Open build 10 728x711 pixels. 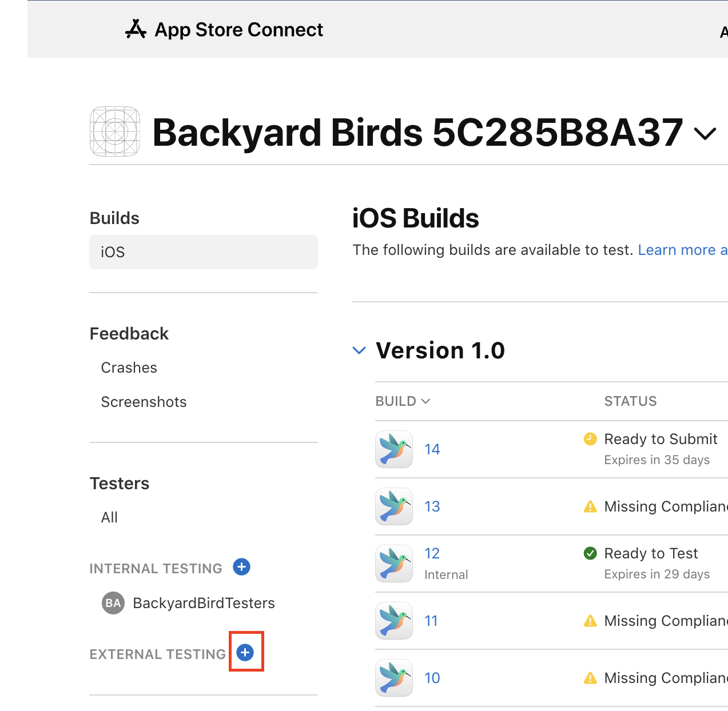(432, 678)
